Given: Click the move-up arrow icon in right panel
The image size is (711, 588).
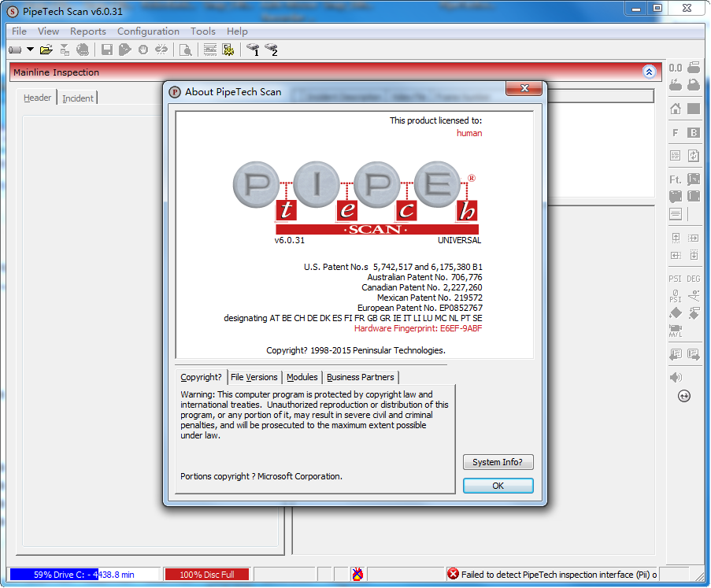Looking at the screenshot, I should [676, 238].
